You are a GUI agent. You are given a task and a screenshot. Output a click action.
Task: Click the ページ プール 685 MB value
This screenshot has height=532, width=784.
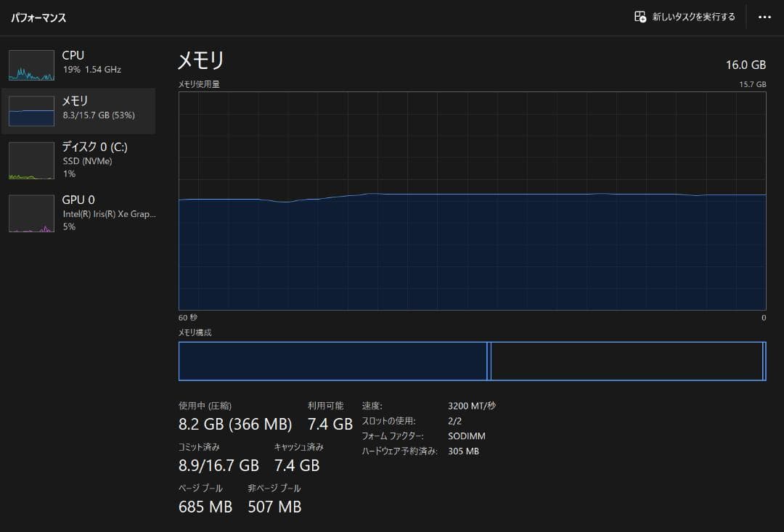pyautogui.click(x=205, y=507)
